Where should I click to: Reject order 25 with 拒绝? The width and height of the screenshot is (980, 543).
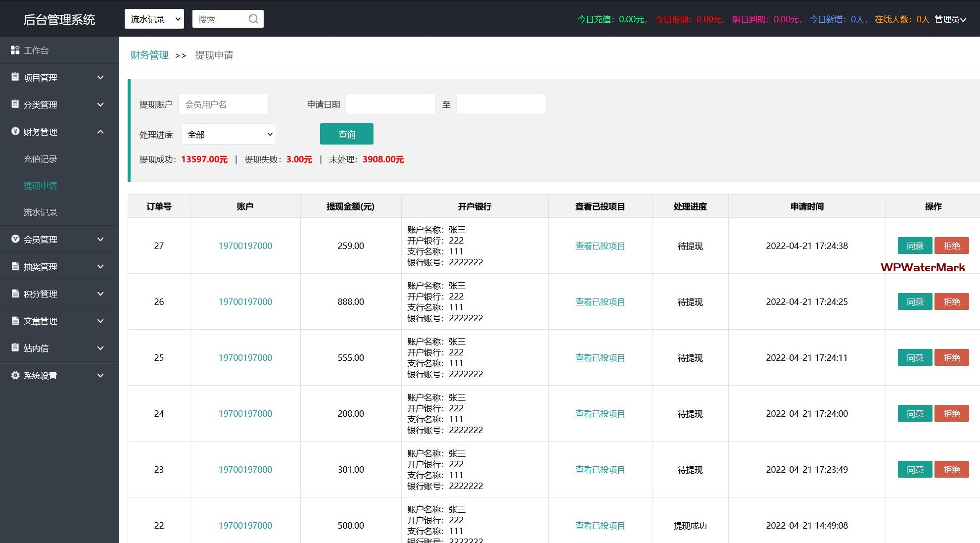click(951, 357)
